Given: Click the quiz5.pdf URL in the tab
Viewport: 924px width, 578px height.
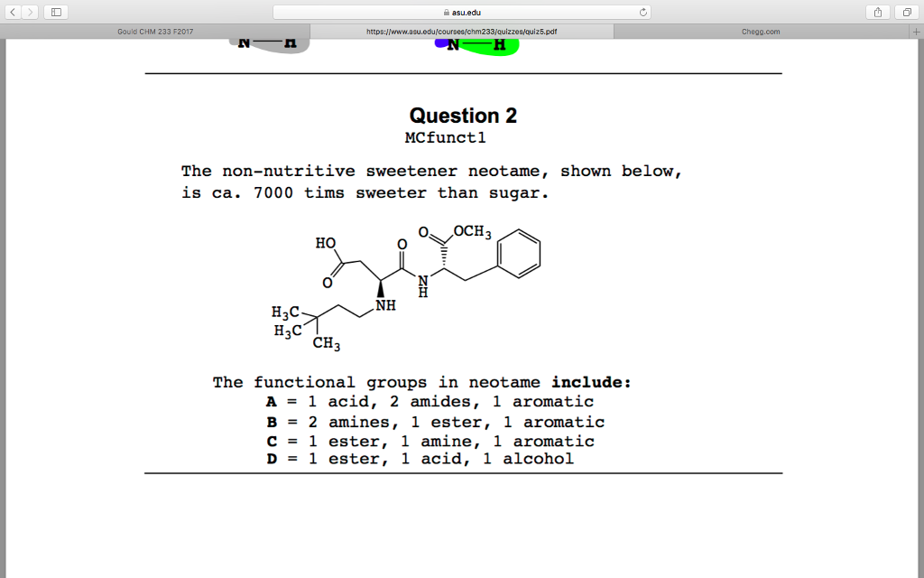Looking at the screenshot, I should [x=462, y=30].
